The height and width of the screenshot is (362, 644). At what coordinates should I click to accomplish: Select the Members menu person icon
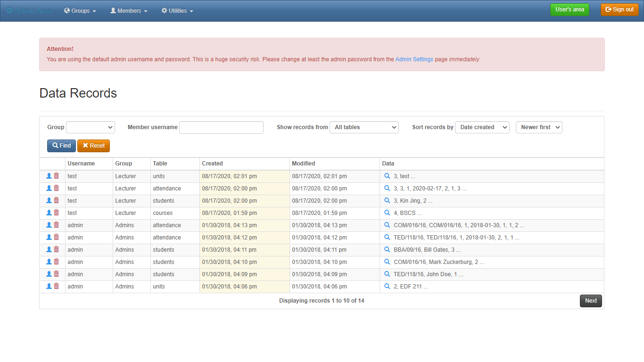click(x=115, y=10)
